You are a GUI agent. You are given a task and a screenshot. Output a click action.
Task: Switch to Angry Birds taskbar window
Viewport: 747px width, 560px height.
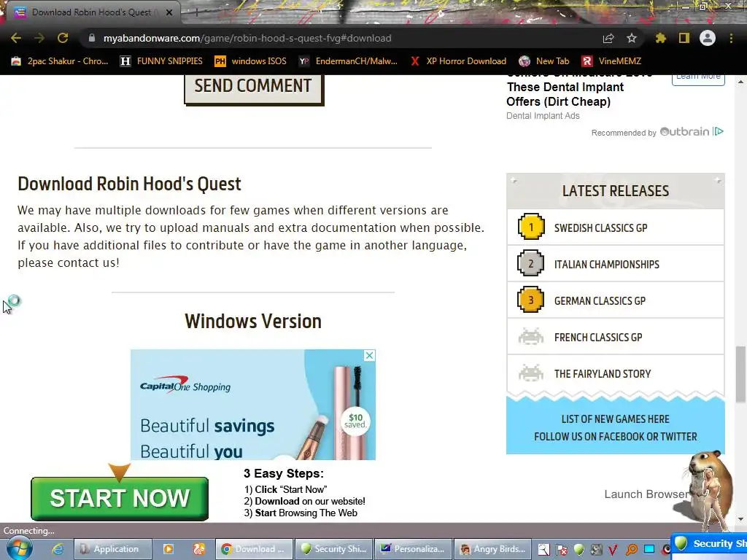click(492, 549)
